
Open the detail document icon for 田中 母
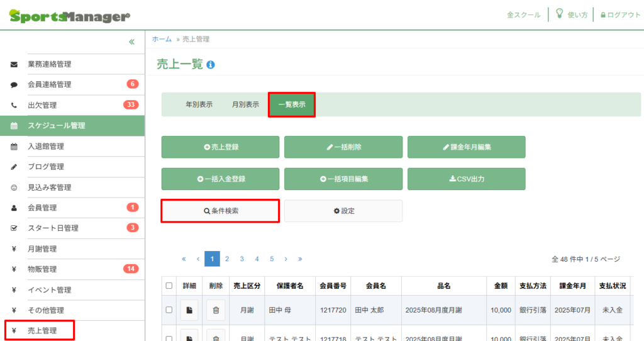pyautogui.click(x=189, y=310)
